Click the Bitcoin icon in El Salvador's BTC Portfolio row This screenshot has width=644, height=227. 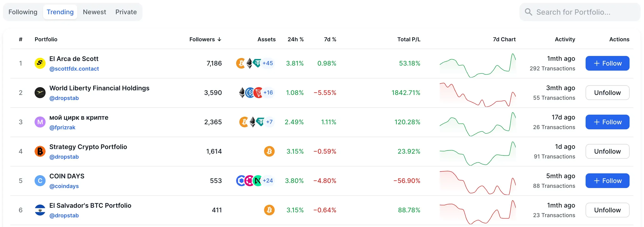click(269, 210)
